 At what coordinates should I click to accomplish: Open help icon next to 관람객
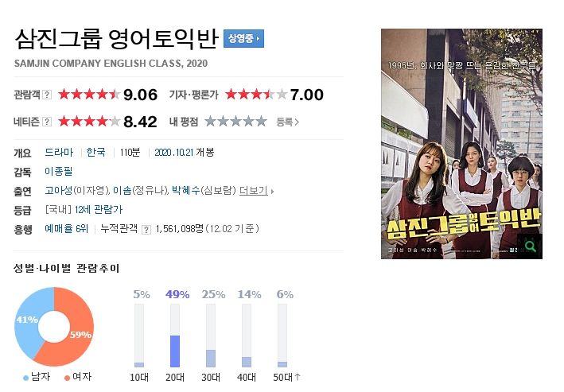[47, 95]
